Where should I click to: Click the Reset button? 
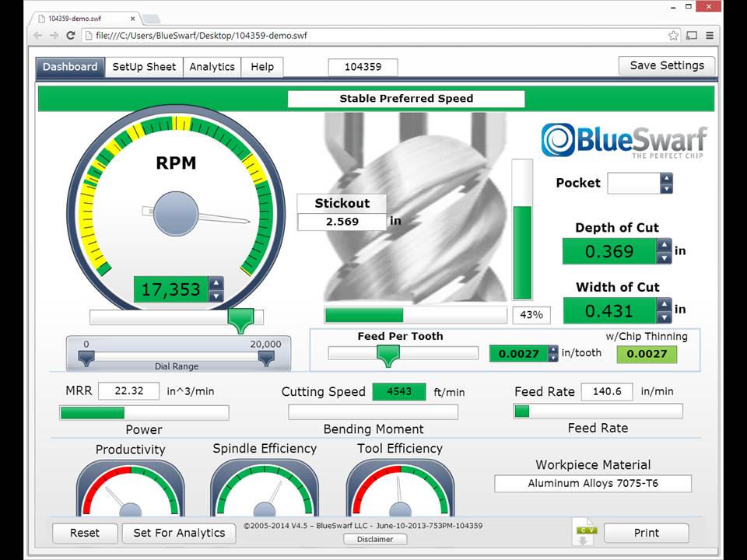(85, 533)
